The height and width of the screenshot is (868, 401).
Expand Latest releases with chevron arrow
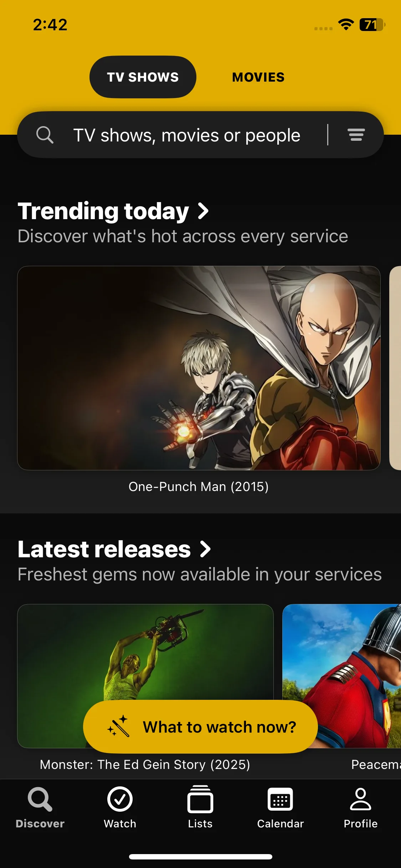pos(205,549)
